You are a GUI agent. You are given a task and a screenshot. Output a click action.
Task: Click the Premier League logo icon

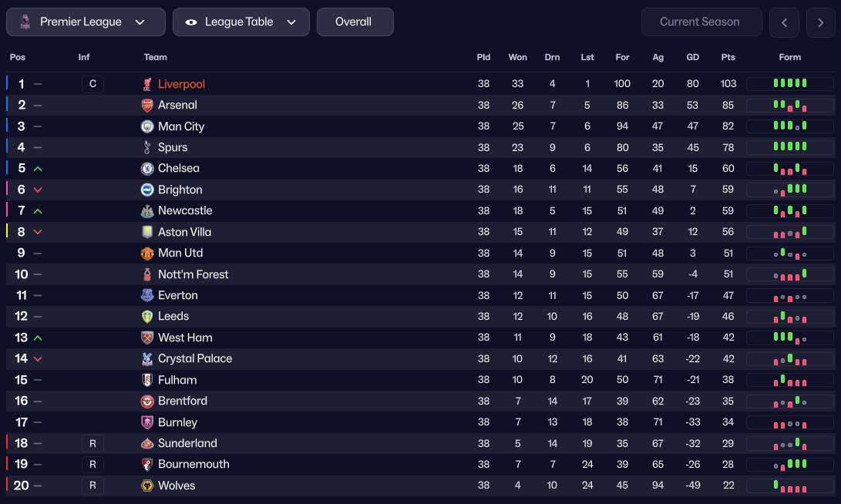pyautogui.click(x=24, y=22)
